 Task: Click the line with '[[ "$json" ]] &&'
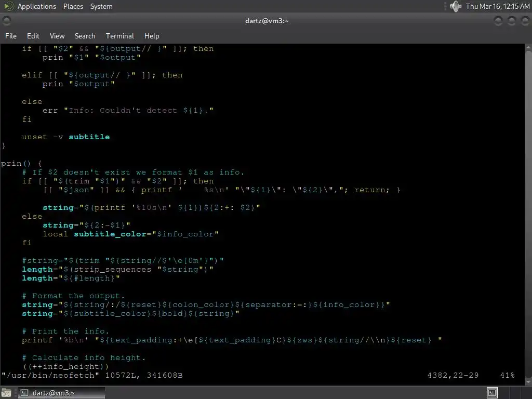click(221, 190)
